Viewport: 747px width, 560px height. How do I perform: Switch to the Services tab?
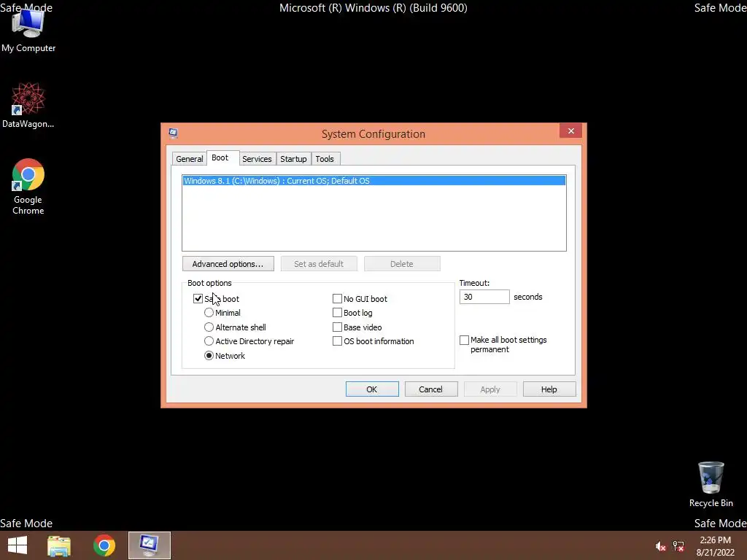tap(257, 158)
